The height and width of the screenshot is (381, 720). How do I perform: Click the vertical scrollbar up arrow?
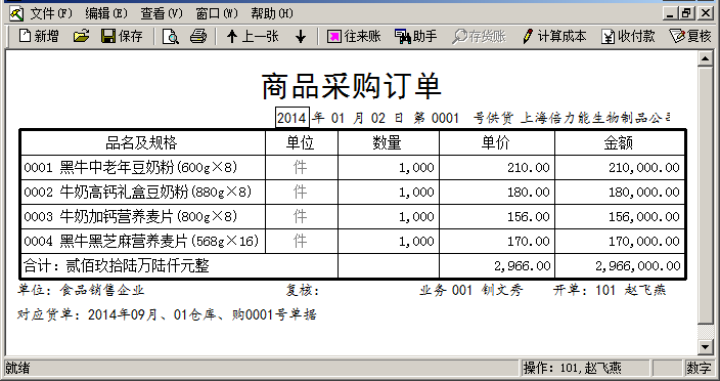click(x=705, y=59)
